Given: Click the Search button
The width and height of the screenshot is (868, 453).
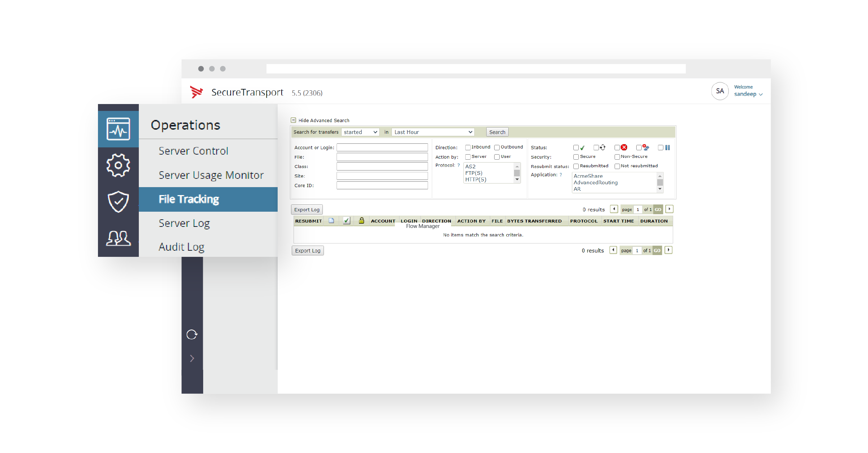Looking at the screenshot, I should tap(497, 132).
